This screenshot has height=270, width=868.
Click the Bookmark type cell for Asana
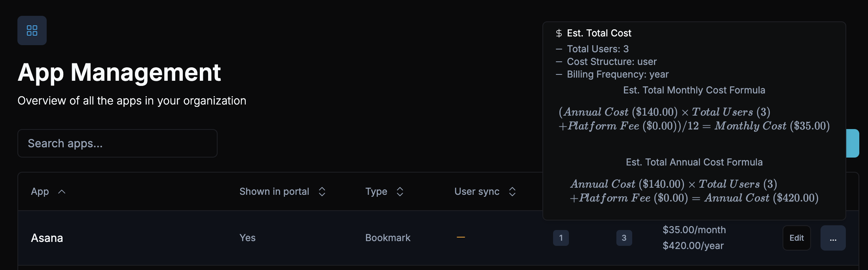[388, 238]
